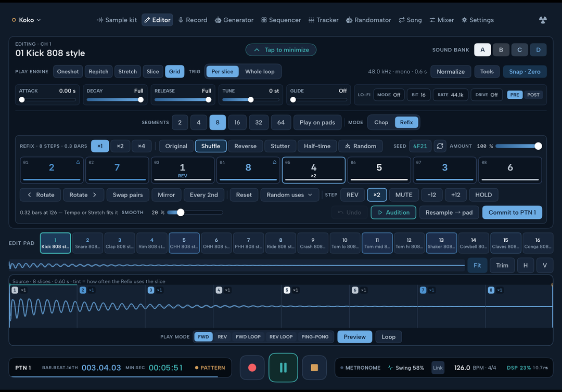This screenshot has width=562, height=392.
Task: Select refix step 03 reversed slice 1
Action: [183, 170]
